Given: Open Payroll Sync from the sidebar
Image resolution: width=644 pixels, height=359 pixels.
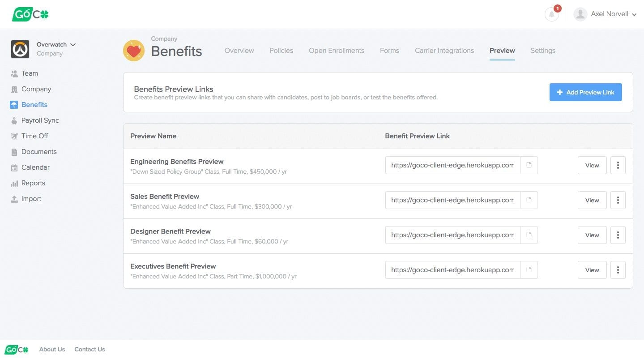Looking at the screenshot, I should tap(40, 120).
